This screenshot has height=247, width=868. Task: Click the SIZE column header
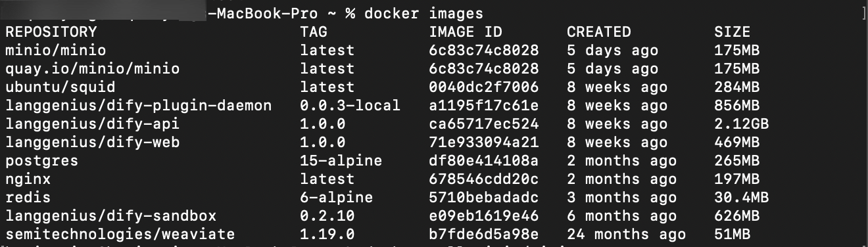(732, 32)
